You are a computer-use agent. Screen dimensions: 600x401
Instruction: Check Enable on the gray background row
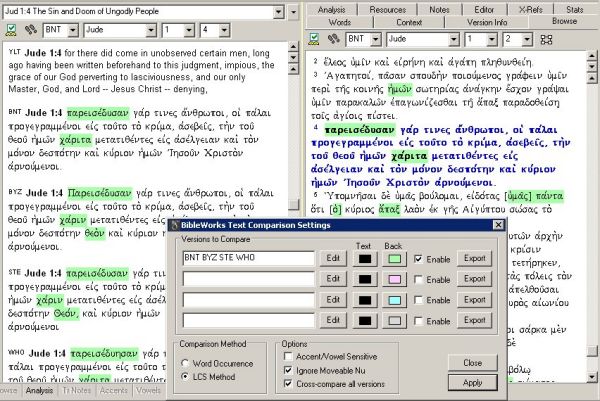pyautogui.click(x=418, y=321)
